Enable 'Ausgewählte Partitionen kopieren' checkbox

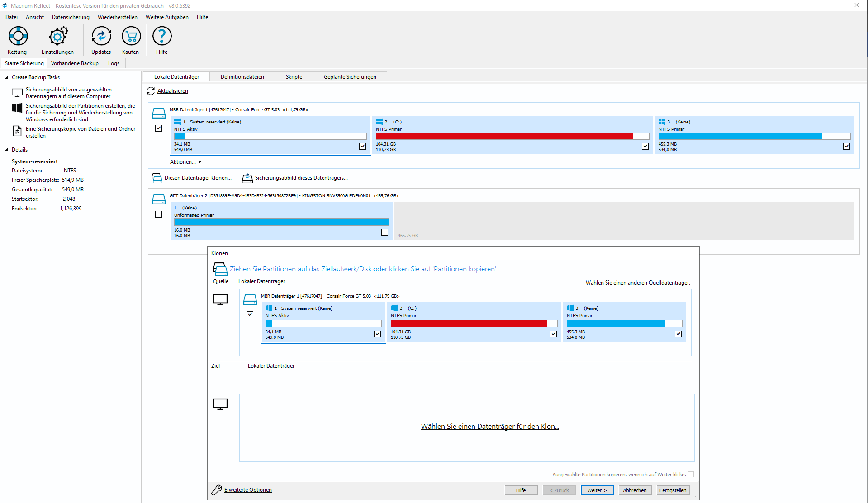691,475
